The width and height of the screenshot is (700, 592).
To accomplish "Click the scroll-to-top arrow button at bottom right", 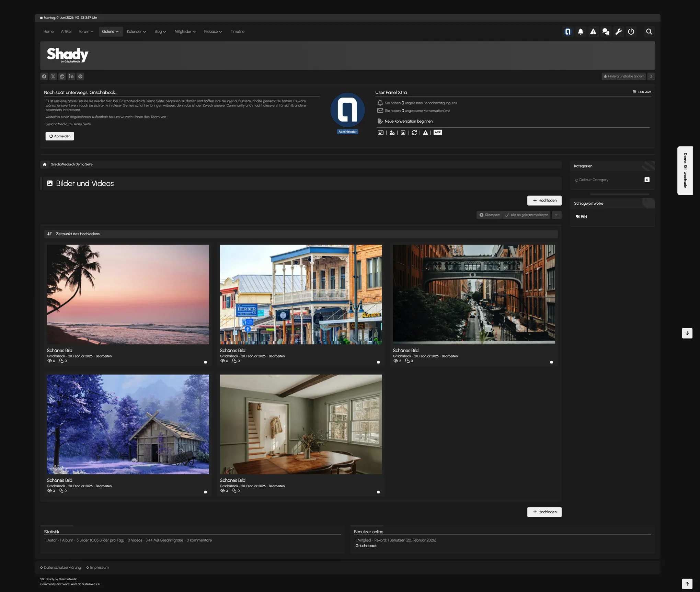I will click(687, 584).
